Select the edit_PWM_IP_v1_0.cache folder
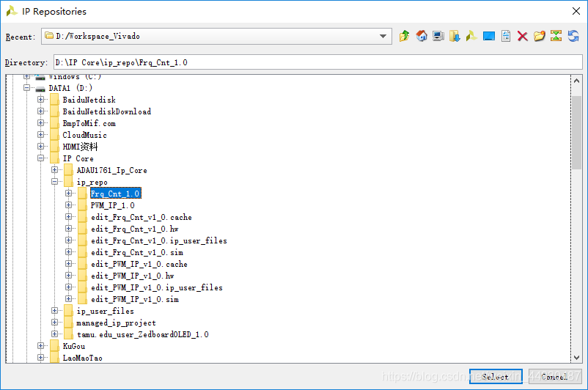 click(x=139, y=264)
